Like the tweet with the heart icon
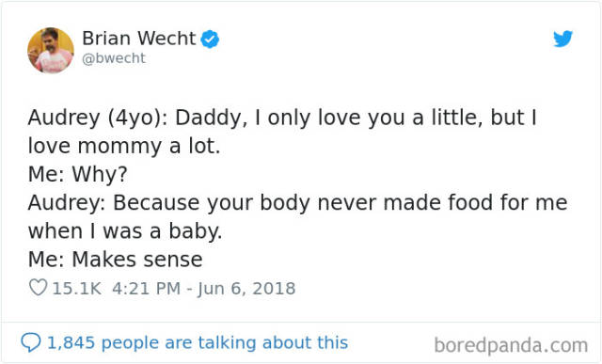The width and height of the screenshot is (602, 364). pyautogui.click(x=38, y=287)
